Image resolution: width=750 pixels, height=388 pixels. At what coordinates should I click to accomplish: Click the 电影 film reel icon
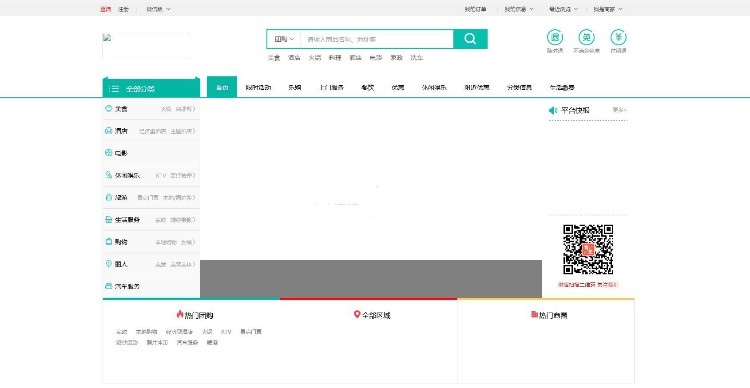click(108, 153)
